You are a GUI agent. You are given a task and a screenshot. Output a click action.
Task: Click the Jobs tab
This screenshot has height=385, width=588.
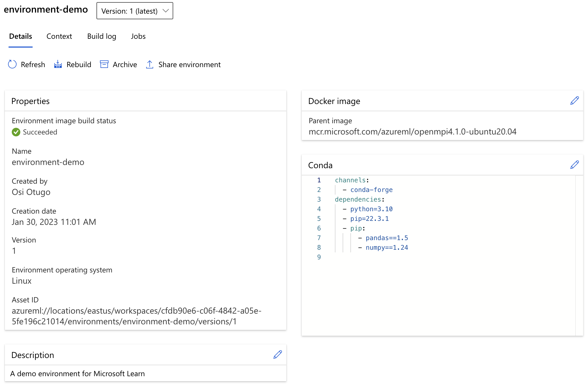[138, 36]
